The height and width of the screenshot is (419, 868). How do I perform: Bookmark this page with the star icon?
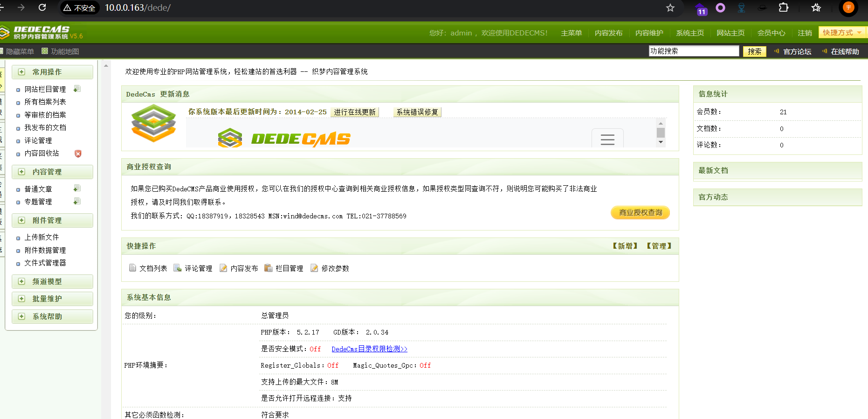tap(670, 7)
